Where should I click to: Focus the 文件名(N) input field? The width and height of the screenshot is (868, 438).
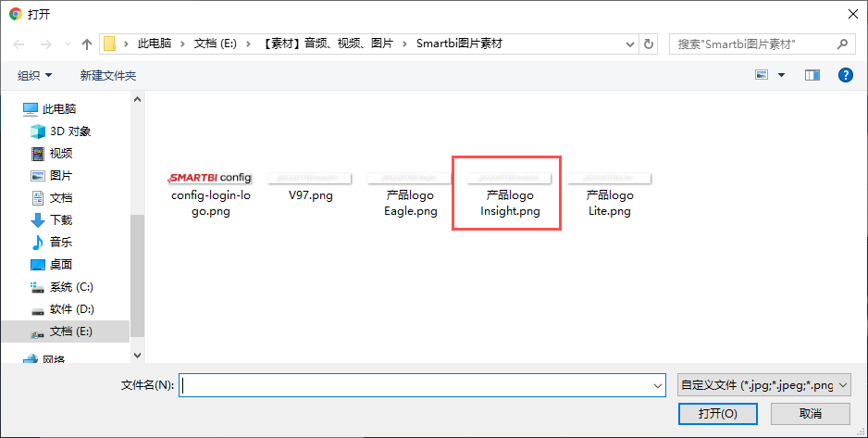(415, 385)
